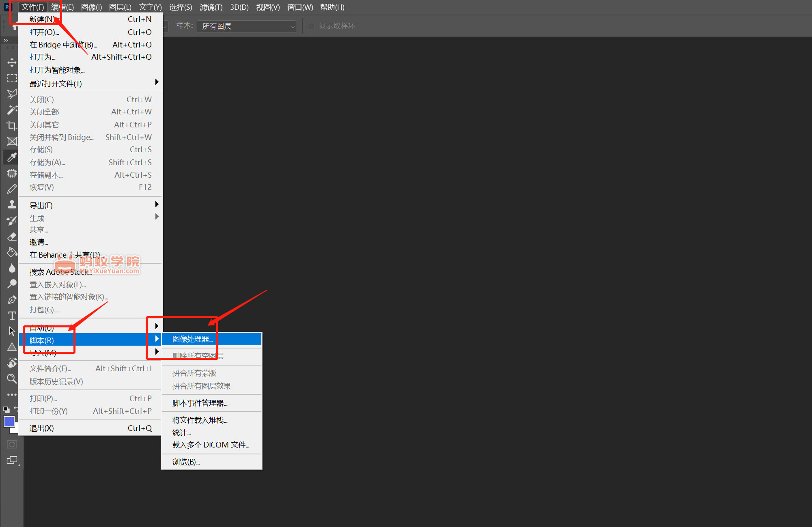Select the Eyedropper tool
812x527 pixels.
tap(12, 157)
